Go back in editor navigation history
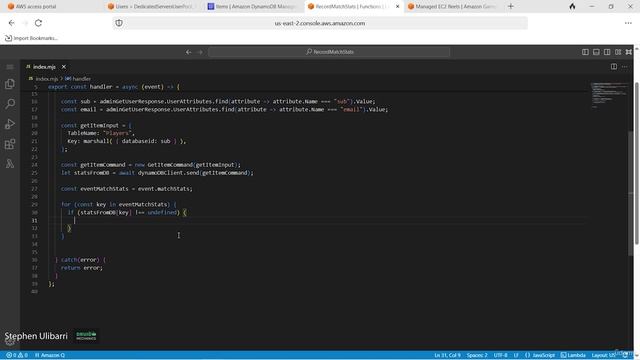 tap(189, 52)
